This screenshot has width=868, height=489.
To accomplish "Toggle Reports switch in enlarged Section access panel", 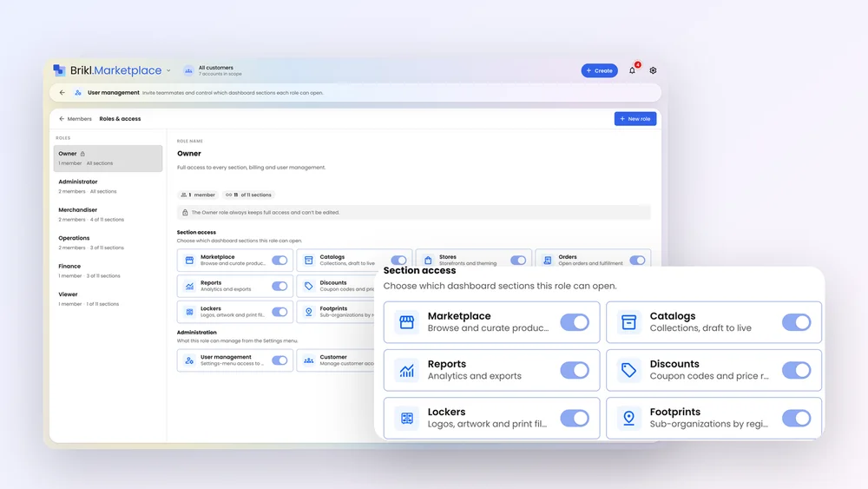I will tap(575, 370).
